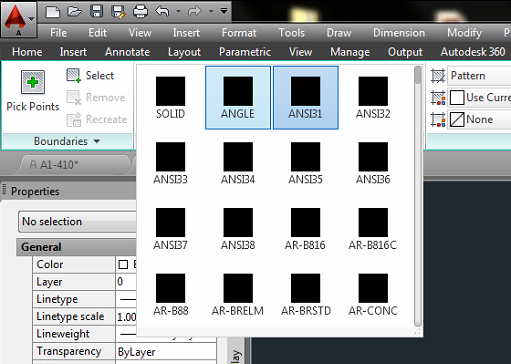The width and height of the screenshot is (511, 364).
Task: Click the Open file folder icon
Action: click(x=74, y=12)
